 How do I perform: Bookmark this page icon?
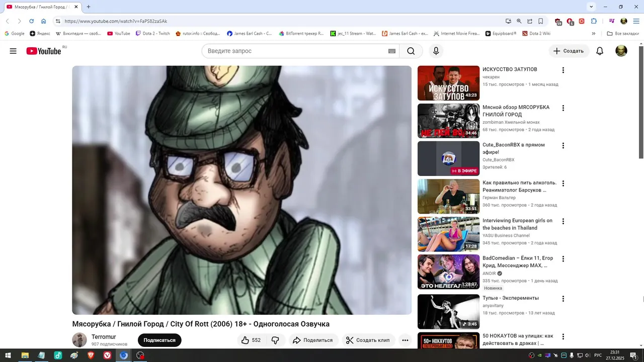(540, 21)
